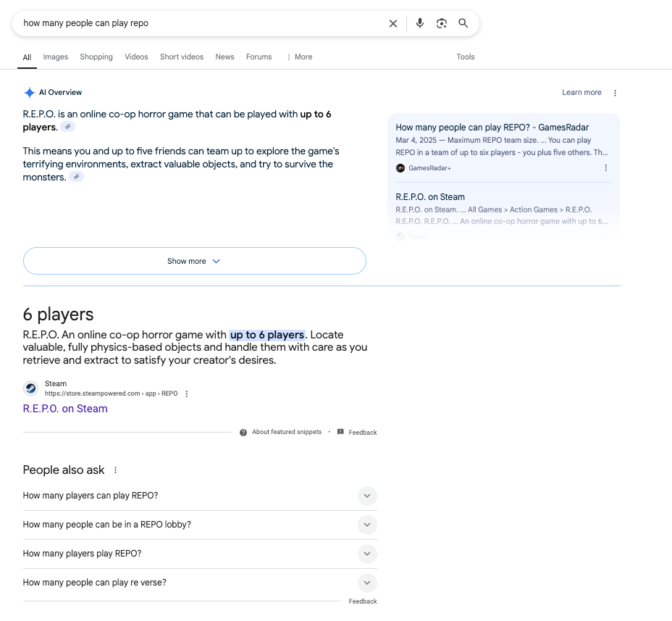Screen dimensions: 672x621
Task: Click the Learn more link
Action: coord(581,93)
